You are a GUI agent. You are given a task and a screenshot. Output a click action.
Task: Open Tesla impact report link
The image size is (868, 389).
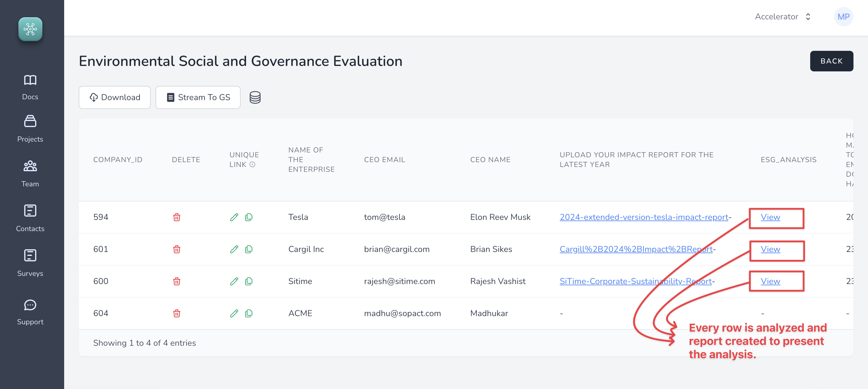pyautogui.click(x=644, y=217)
